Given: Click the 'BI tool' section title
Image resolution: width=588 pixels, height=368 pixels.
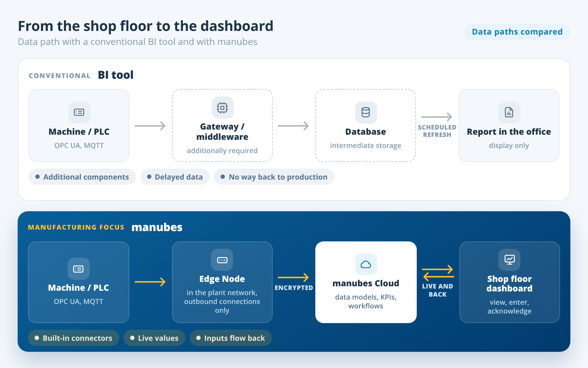Looking at the screenshot, I should point(115,75).
